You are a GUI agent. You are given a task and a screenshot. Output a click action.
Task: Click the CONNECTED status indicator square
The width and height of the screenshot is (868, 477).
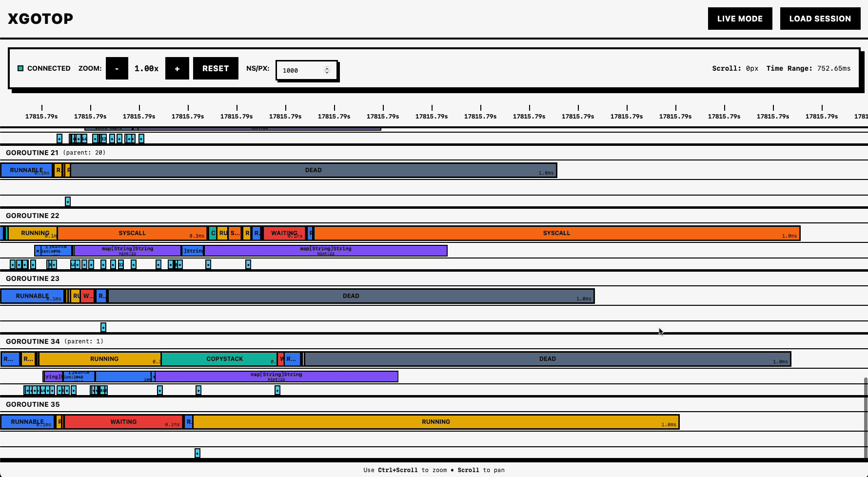tap(20, 68)
